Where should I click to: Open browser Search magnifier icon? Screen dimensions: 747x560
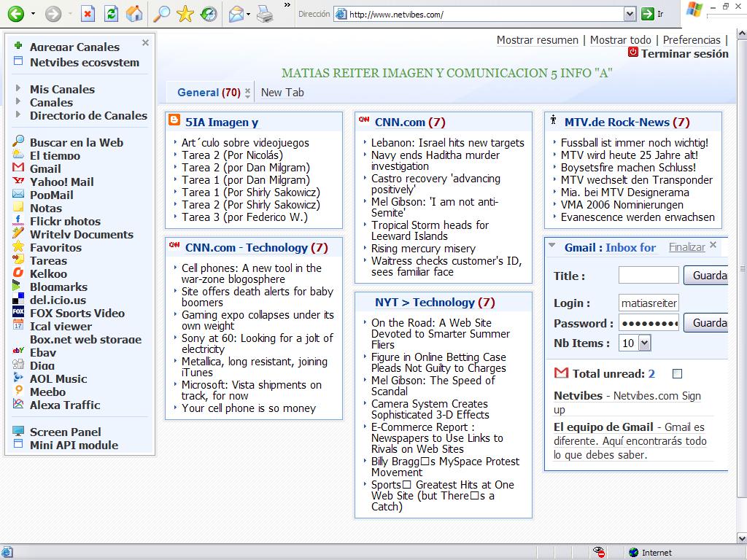click(x=161, y=14)
